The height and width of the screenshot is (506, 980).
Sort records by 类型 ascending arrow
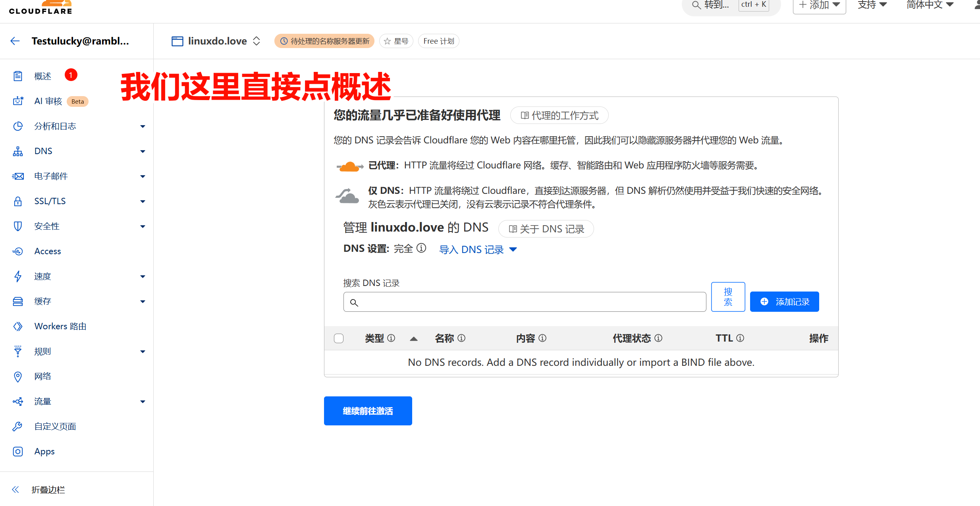tap(414, 339)
